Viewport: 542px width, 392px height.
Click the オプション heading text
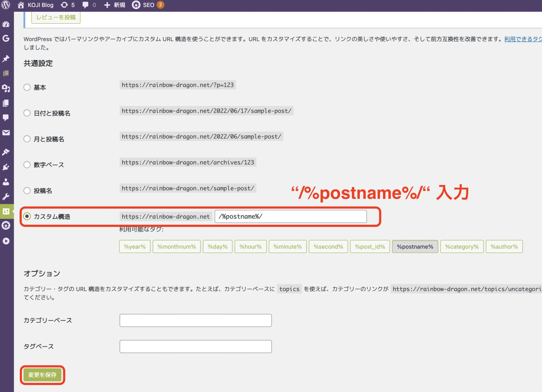point(42,273)
